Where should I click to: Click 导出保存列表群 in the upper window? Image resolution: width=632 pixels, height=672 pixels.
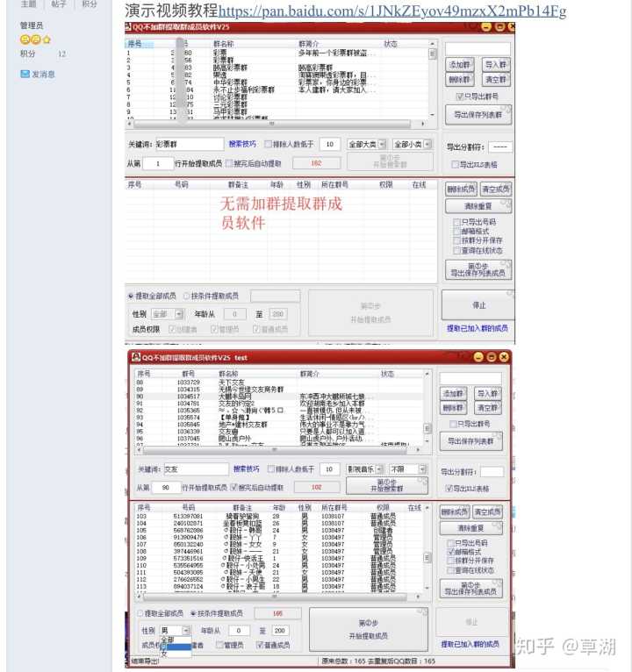tap(478, 115)
